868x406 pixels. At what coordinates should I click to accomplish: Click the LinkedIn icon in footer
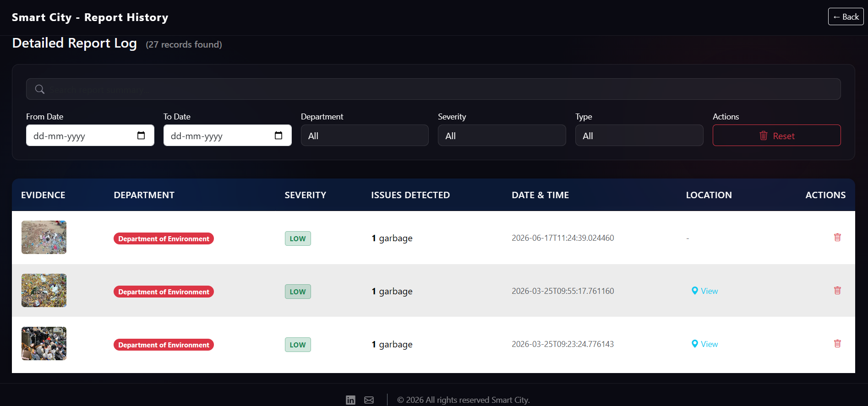pos(350,400)
